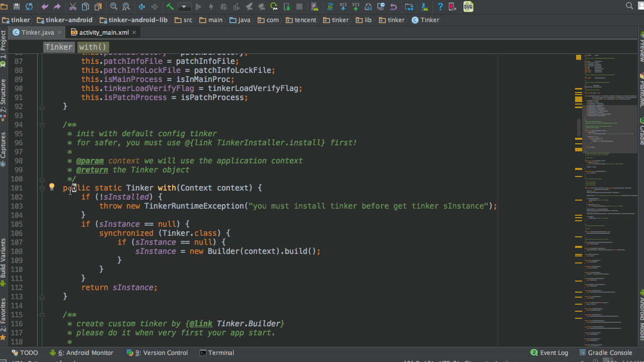644x362 pixels.
Task: Click the yellow intention lightbulb at line 101
Action: point(51,187)
